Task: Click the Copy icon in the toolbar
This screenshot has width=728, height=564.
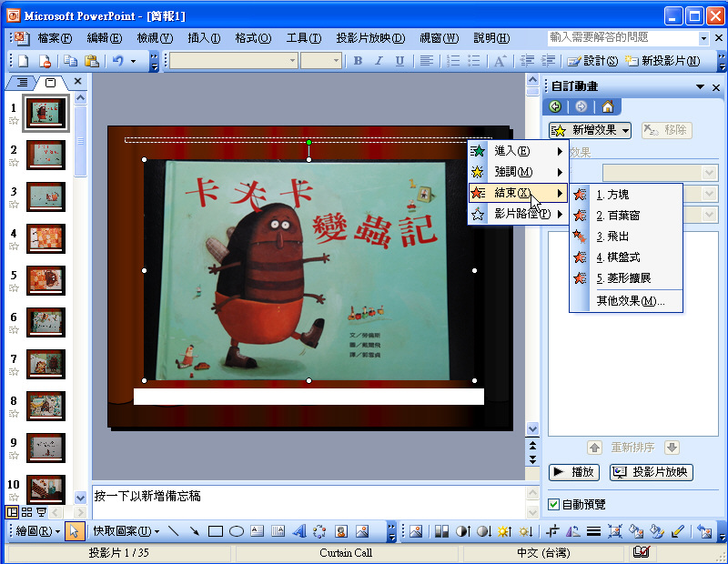Action: [71, 61]
